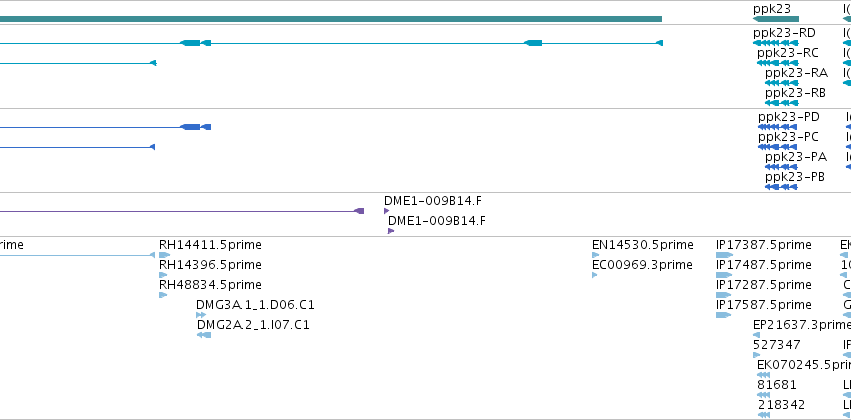Select the IP17387.5prime EST bar
The width and height of the screenshot is (851, 420).
725,255
